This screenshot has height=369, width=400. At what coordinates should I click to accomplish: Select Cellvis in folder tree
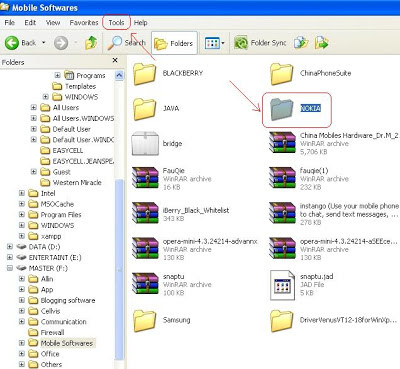click(50, 311)
